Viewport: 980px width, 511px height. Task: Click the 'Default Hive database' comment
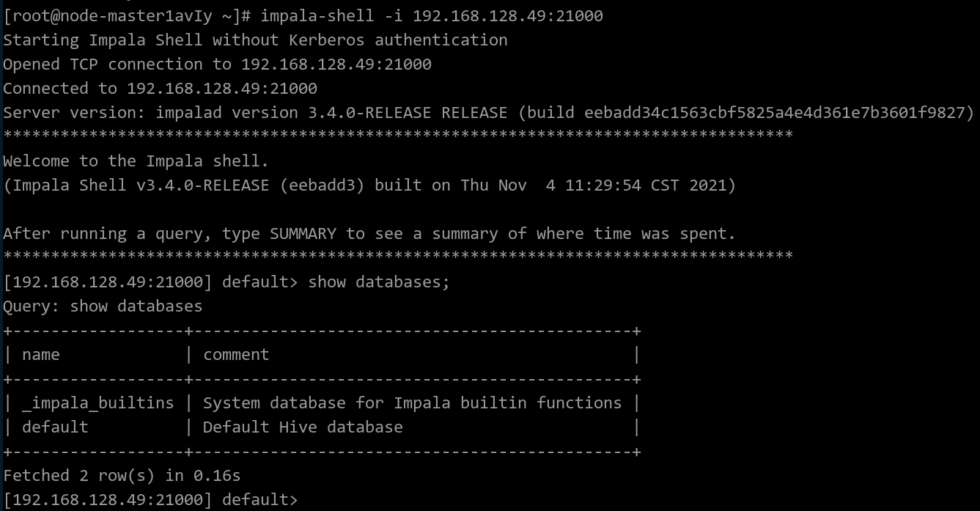(x=303, y=427)
